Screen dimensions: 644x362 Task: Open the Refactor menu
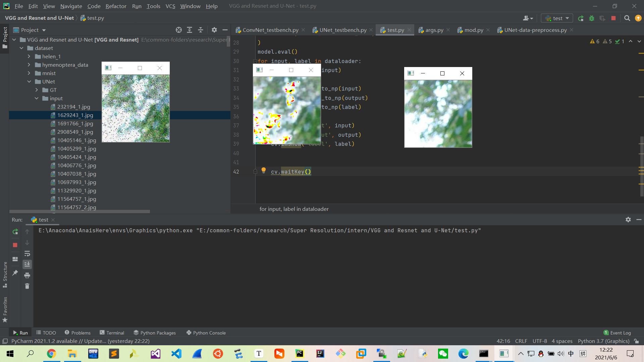(x=116, y=6)
